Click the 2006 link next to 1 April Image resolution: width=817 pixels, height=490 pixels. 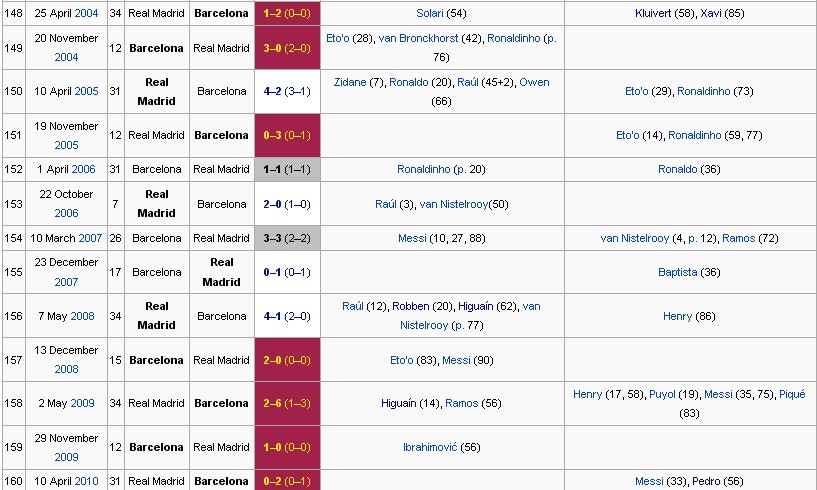[83, 169]
